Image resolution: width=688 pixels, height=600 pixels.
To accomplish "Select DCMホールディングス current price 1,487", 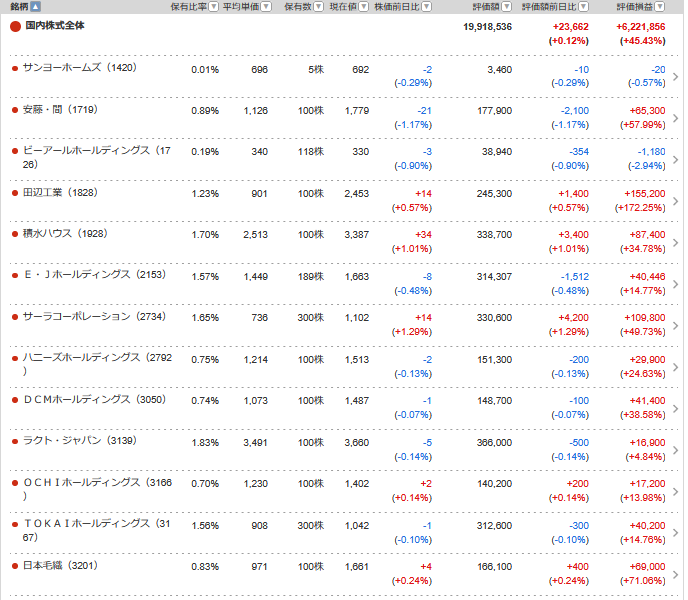I will [x=357, y=401].
